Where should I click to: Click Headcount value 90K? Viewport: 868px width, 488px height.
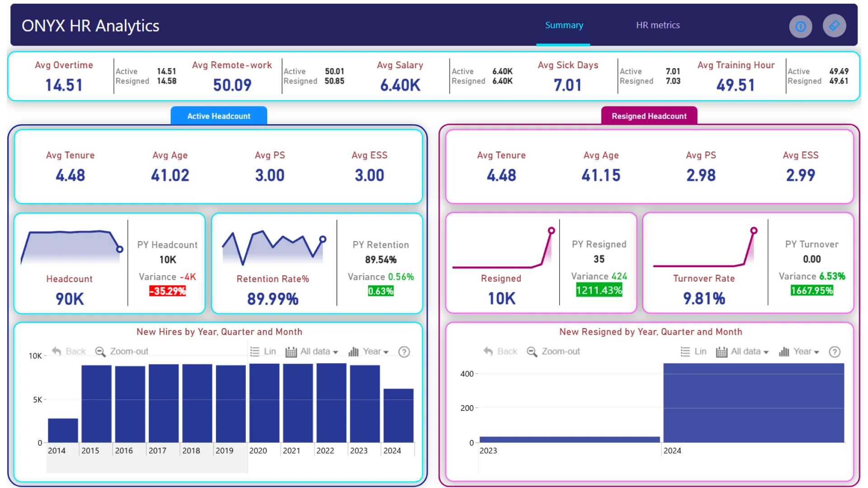pos(70,299)
